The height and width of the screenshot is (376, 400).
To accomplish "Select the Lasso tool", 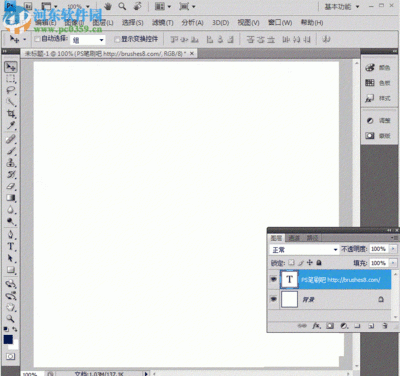I will [11, 90].
